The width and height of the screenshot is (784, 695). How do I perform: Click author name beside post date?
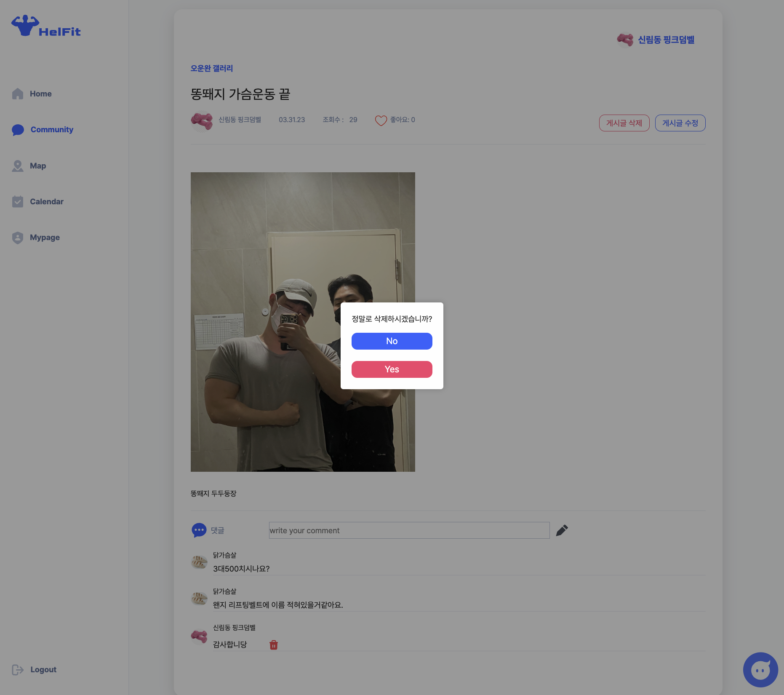[240, 120]
